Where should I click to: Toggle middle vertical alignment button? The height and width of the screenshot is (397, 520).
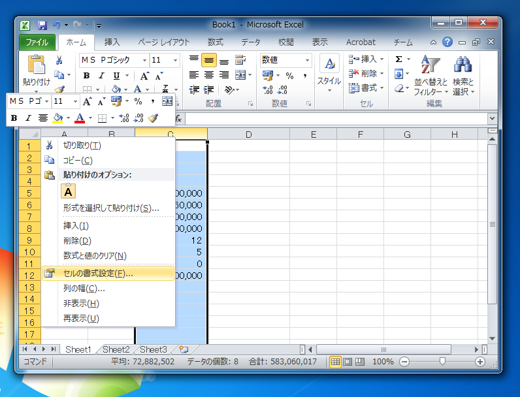coord(209,60)
